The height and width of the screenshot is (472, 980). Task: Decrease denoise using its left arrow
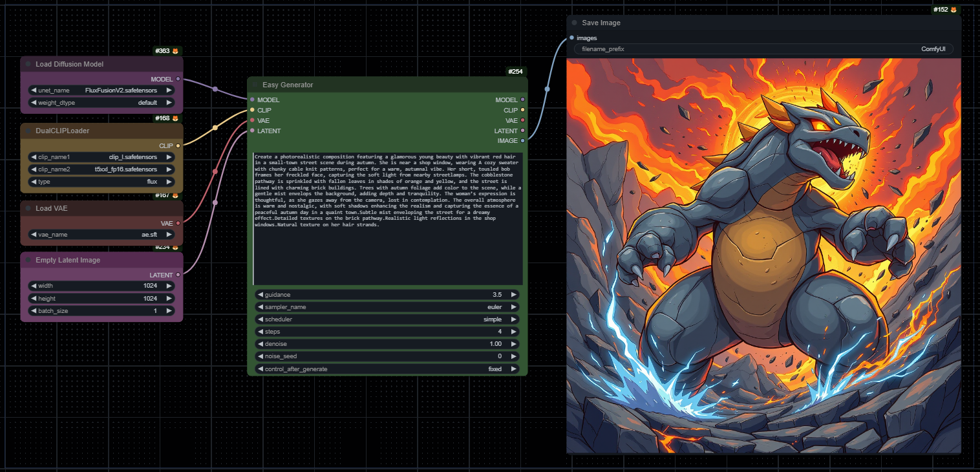click(260, 344)
